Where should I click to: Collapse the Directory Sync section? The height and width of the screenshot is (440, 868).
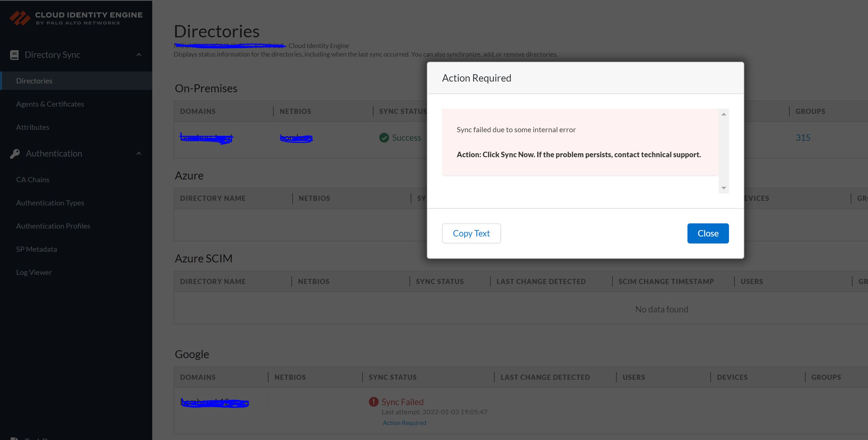(x=139, y=55)
